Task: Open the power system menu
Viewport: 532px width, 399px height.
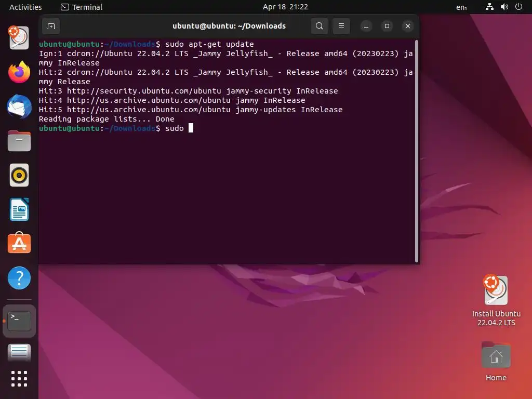Action: click(519, 7)
